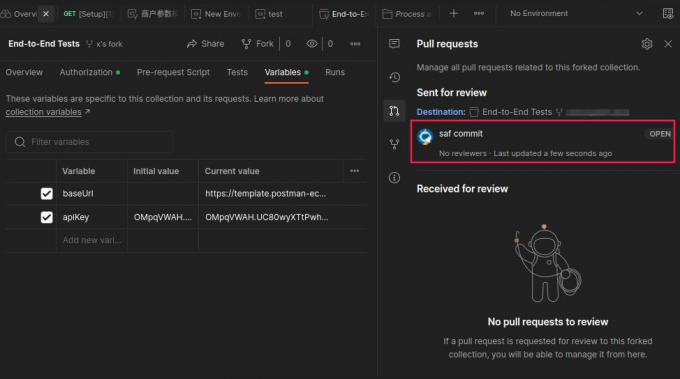The width and height of the screenshot is (680, 379).
Task: Toggle watch collection eye icon
Action: coord(312,44)
